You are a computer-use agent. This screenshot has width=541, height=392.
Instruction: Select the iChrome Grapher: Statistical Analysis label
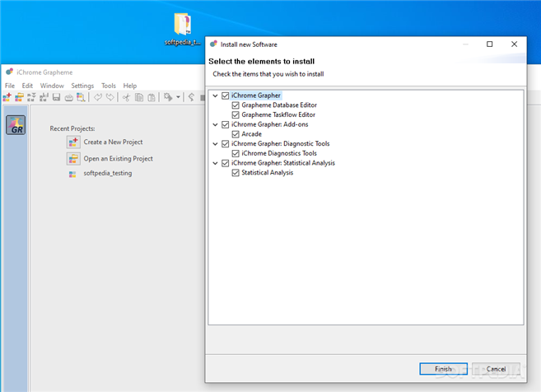(283, 163)
